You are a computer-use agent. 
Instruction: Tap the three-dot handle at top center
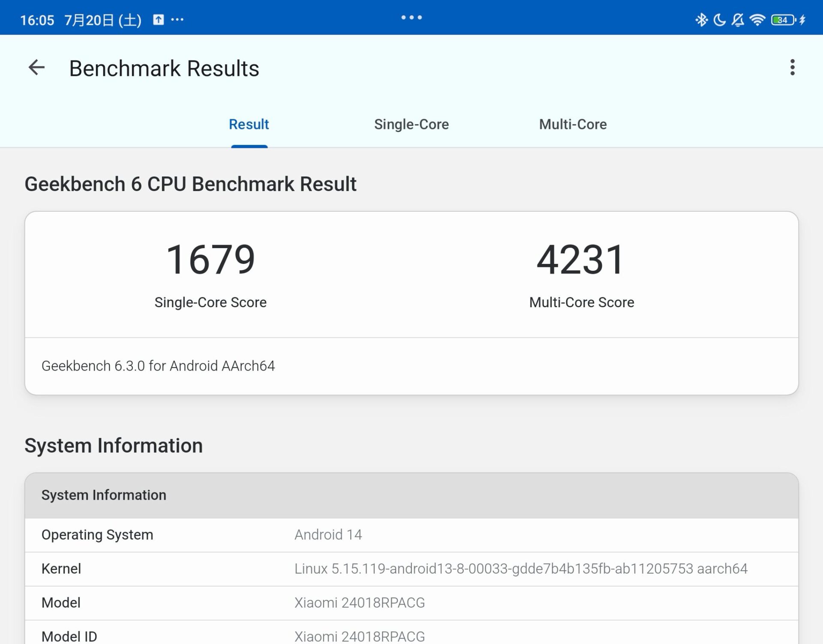[411, 18]
